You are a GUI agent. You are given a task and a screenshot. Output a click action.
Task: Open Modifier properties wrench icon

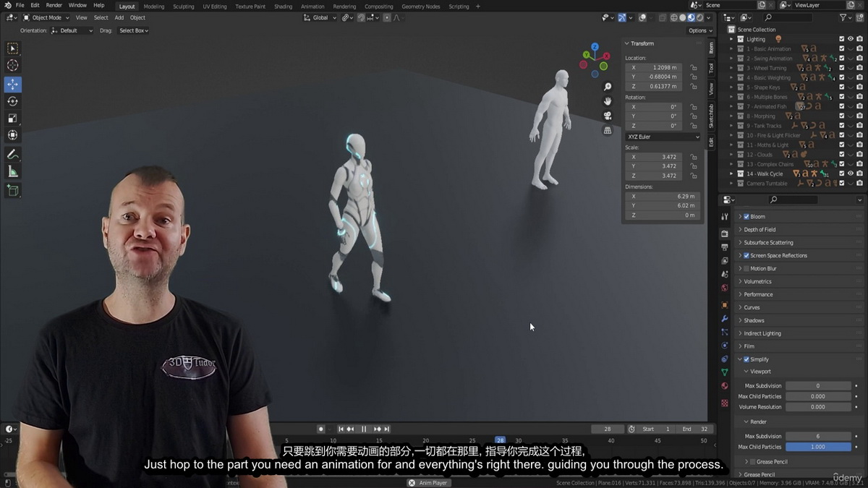pyautogui.click(x=725, y=319)
